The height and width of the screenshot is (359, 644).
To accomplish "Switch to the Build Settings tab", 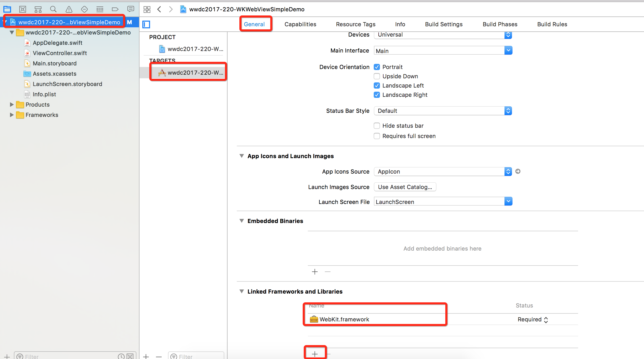I will pyautogui.click(x=444, y=24).
